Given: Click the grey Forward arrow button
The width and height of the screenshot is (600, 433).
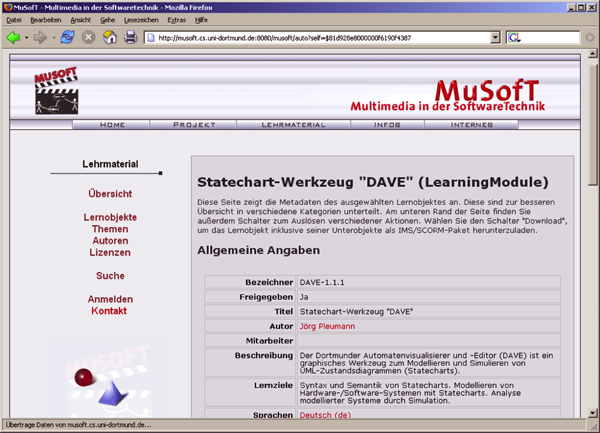Looking at the screenshot, I should [40, 37].
